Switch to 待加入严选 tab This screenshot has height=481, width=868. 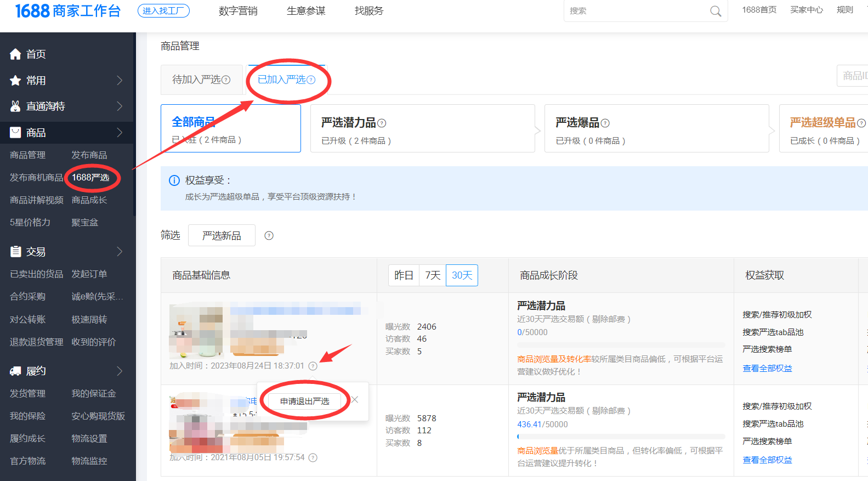pyautogui.click(x=201, y=80)
